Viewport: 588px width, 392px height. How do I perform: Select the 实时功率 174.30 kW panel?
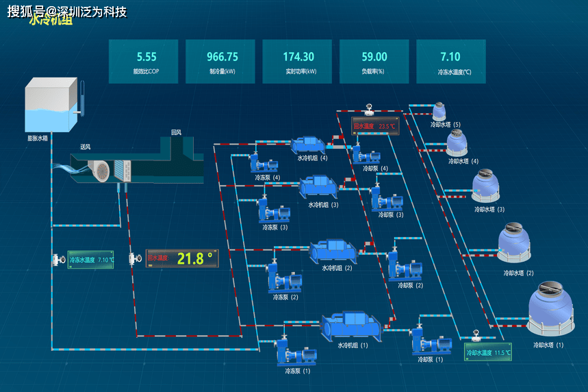click(x=298, y=62)
